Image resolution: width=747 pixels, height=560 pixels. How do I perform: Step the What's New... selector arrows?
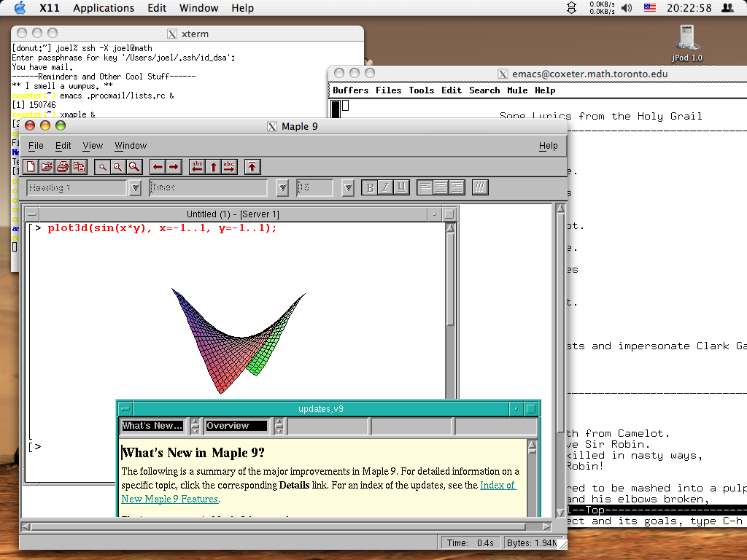click(195, 426)
